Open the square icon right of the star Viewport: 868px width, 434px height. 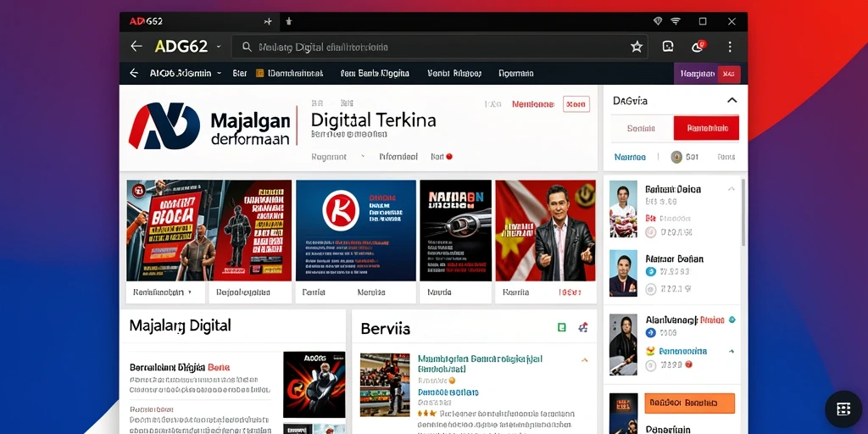pyautogui.click(x=668, y=47)
